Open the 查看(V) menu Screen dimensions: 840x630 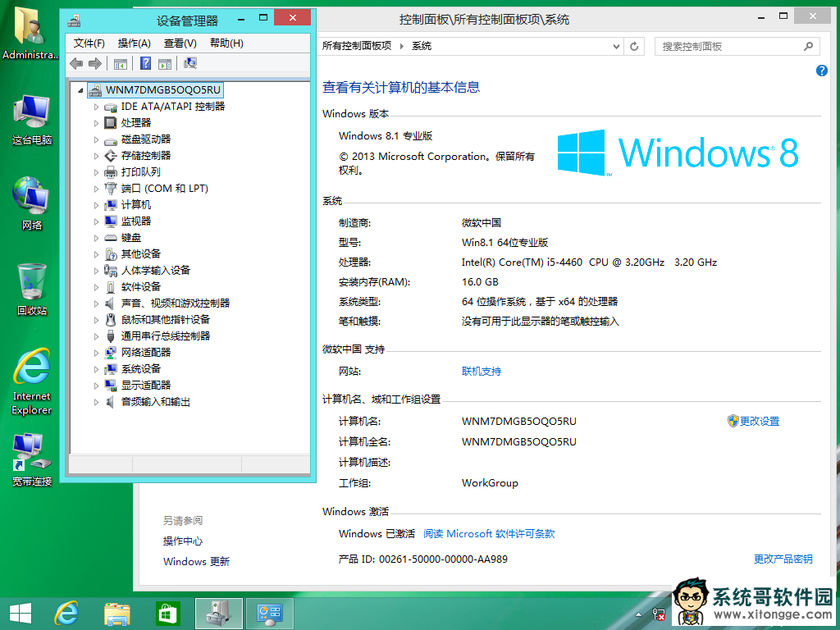coord(180,43)
